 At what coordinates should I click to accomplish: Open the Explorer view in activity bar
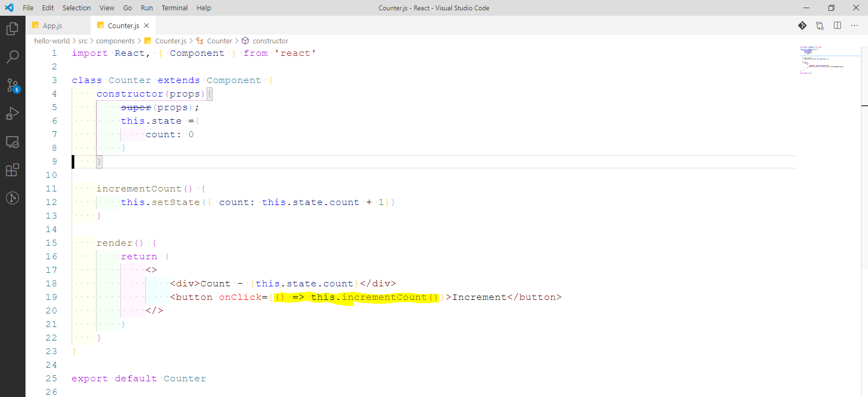(12, 28)
